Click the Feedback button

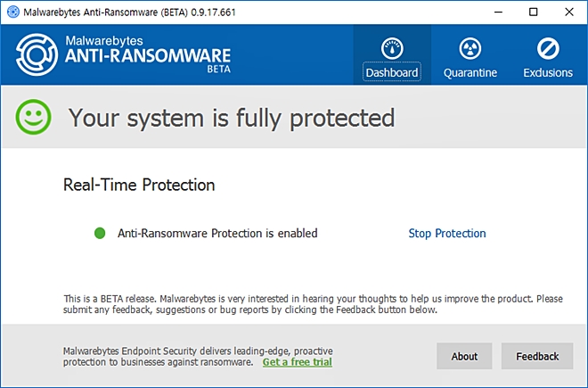(537, 356)
